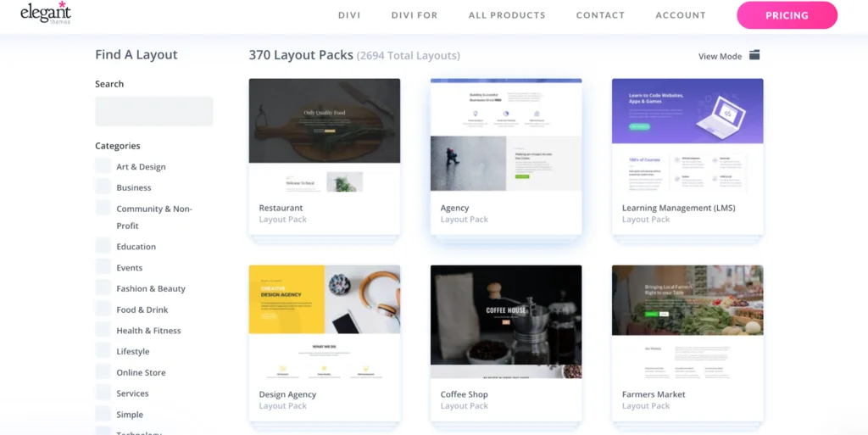Open the Agency layout pack thumbnail
868x435 pixels.
(506, 136)
